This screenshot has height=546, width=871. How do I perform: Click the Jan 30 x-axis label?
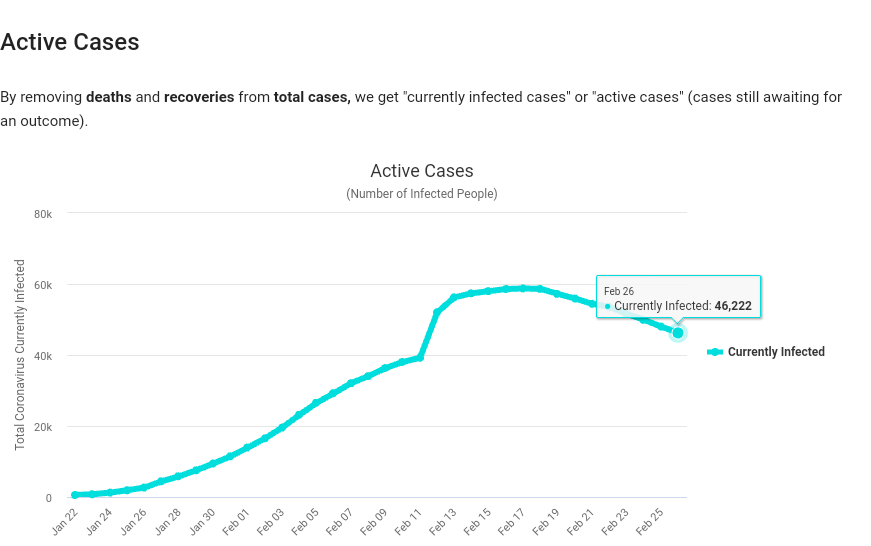[202, 522]
